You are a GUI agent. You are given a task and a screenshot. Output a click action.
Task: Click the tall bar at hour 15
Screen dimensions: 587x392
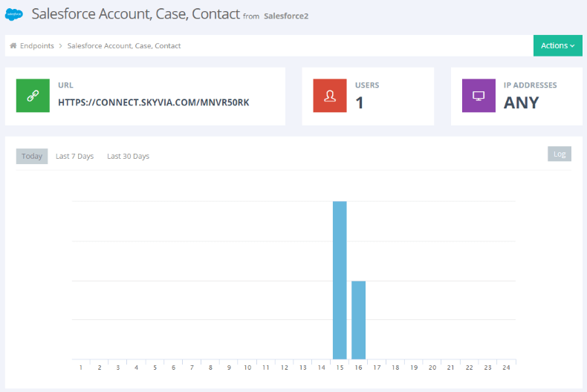[x=340, y=280]
